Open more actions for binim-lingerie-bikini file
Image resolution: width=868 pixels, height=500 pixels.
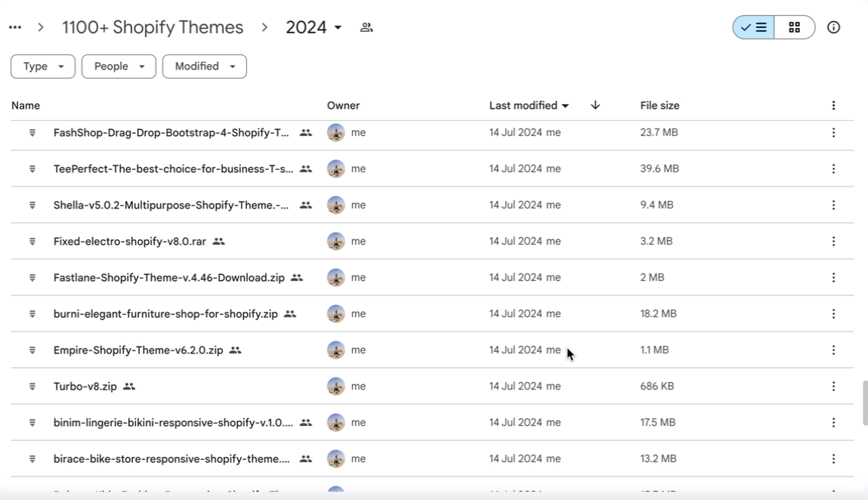[x=834, y=422]
